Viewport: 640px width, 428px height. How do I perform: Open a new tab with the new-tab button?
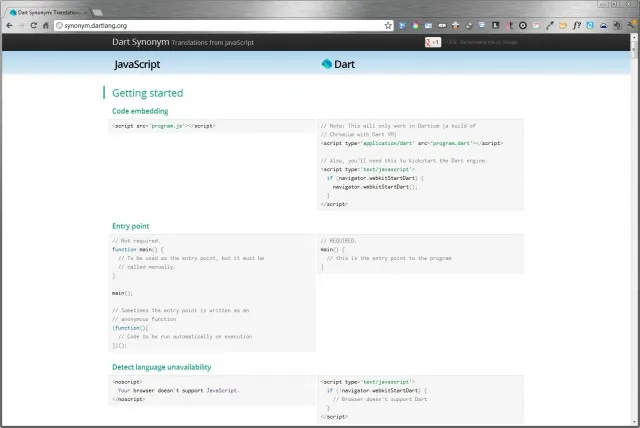97,13
